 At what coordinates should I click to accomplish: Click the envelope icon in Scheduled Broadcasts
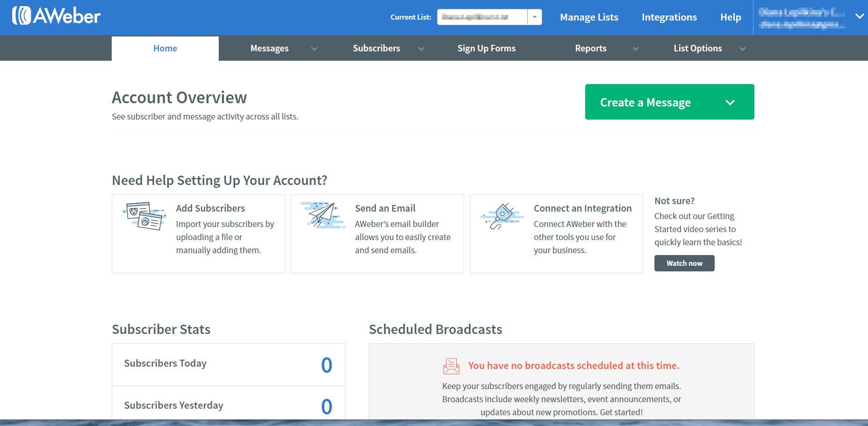pyautogui.click(x=451, y=366)
